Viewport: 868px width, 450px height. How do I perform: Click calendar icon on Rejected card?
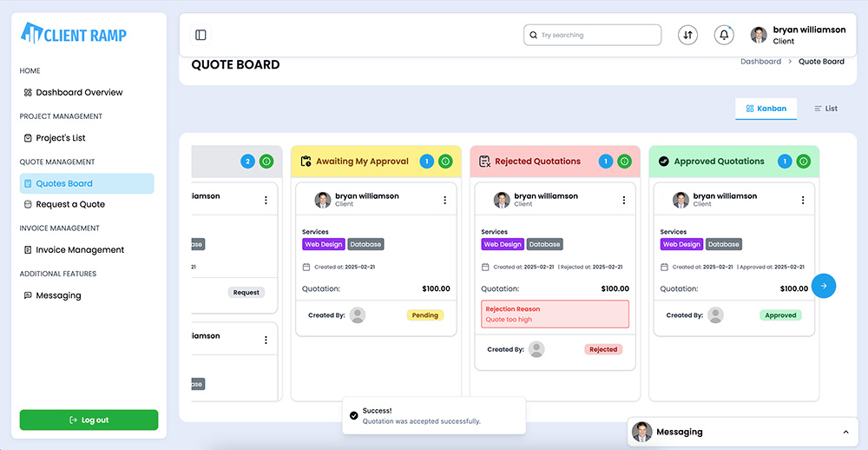485,267
